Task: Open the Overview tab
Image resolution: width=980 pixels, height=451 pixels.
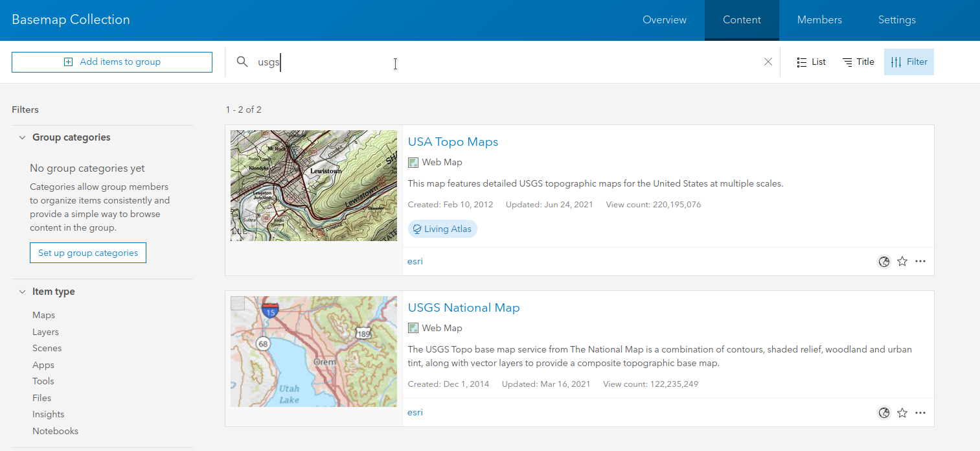Action: 664,20
